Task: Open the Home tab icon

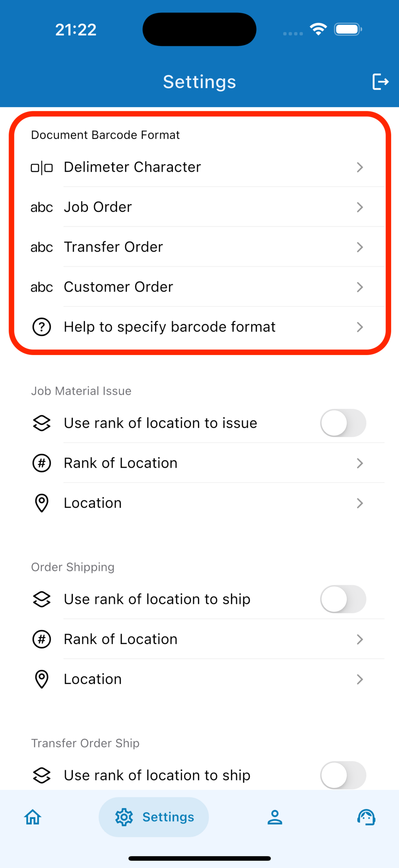Action: coord(33,817)
